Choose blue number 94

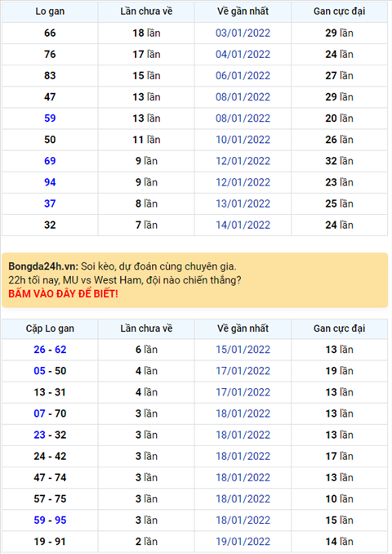[x=50, y=182]
